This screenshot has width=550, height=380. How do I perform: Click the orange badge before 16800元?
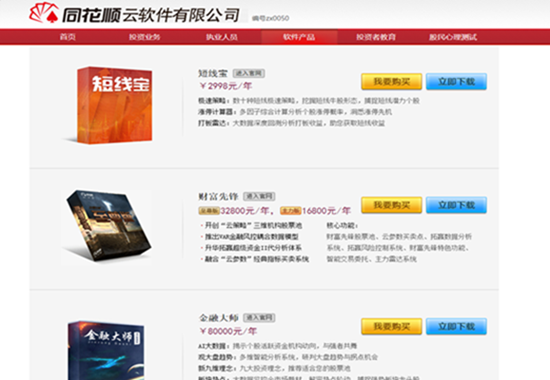pos(290,211)
